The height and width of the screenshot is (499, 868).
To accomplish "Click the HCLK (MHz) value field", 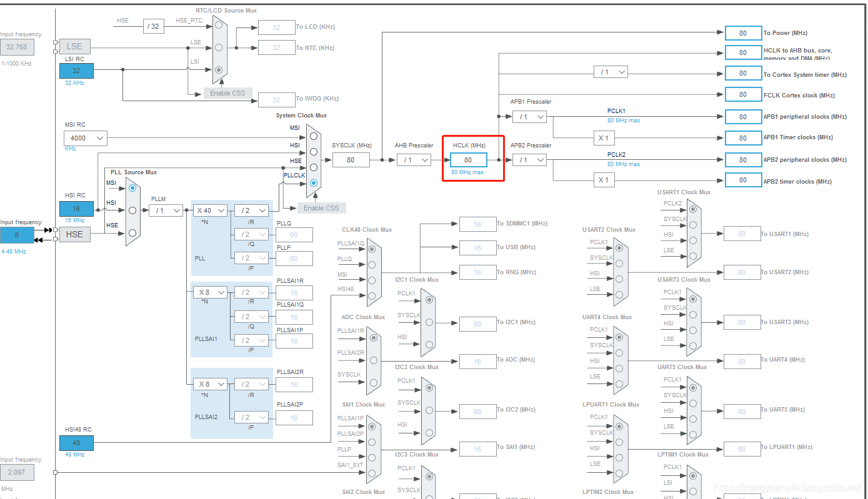I will (x=468, y=160).
